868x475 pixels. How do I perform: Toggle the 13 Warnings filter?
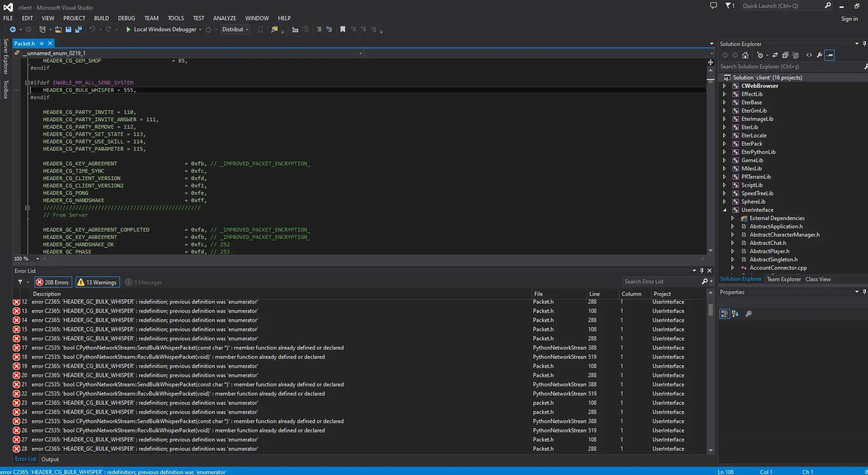(x=97, y=282)
